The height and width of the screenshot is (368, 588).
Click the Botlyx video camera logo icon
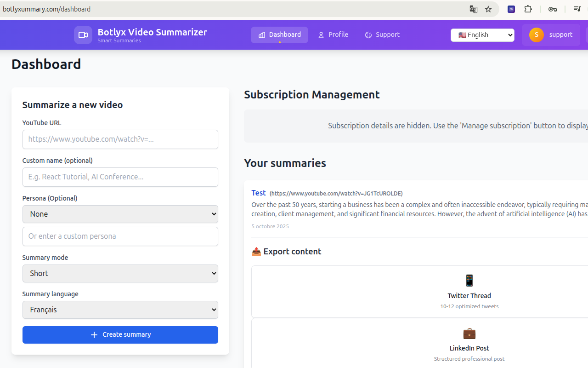[x=83, y=34]
